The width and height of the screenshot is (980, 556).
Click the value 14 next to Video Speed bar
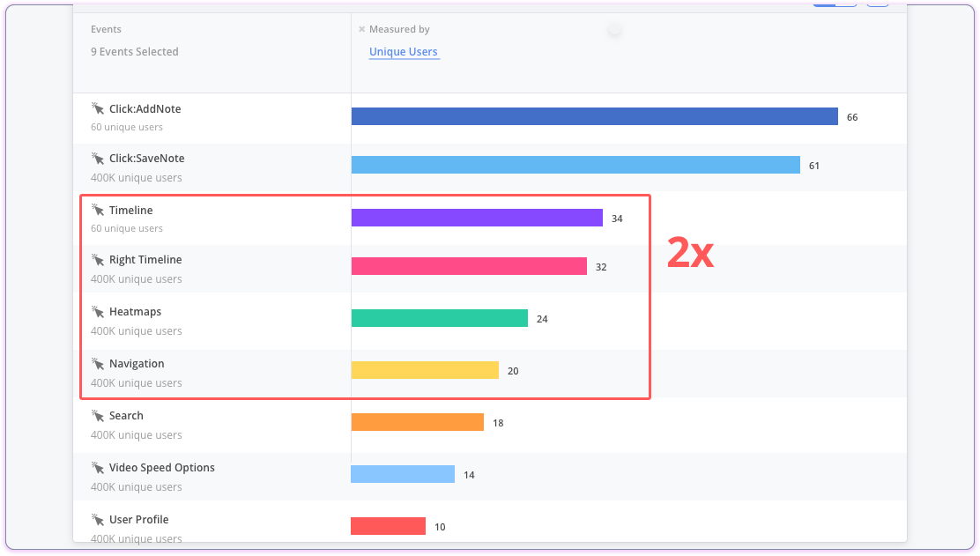[469, 476]
